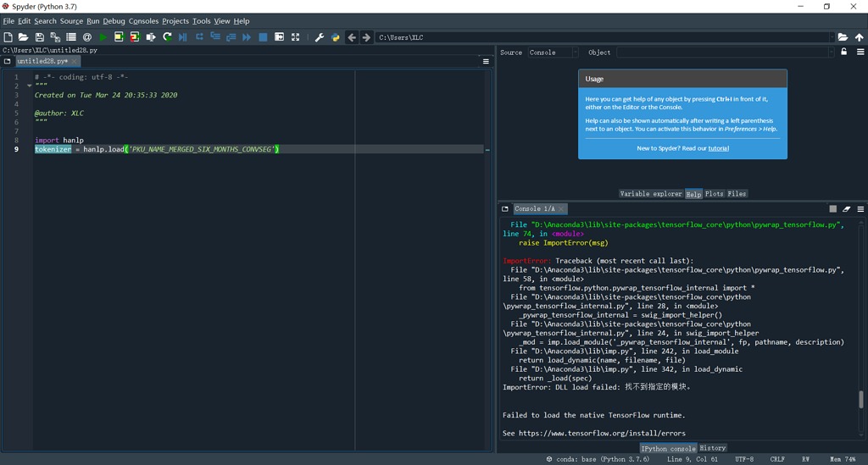The height and width of the screenshot is (465, 868).
Task: Toggle maximize current pane icon
Action: tap(295, 37)
